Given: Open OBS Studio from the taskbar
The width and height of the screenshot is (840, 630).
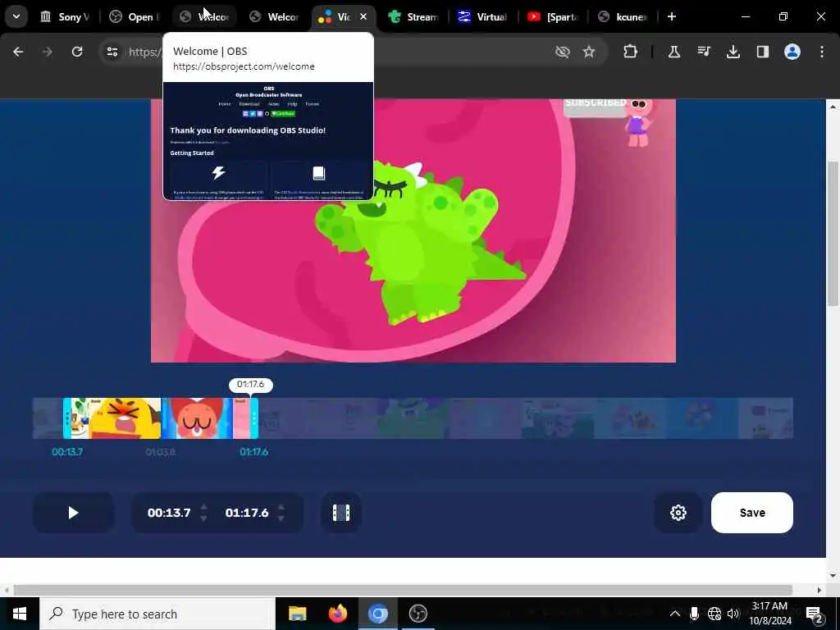Looking at the screenshot, I should 418,614.
